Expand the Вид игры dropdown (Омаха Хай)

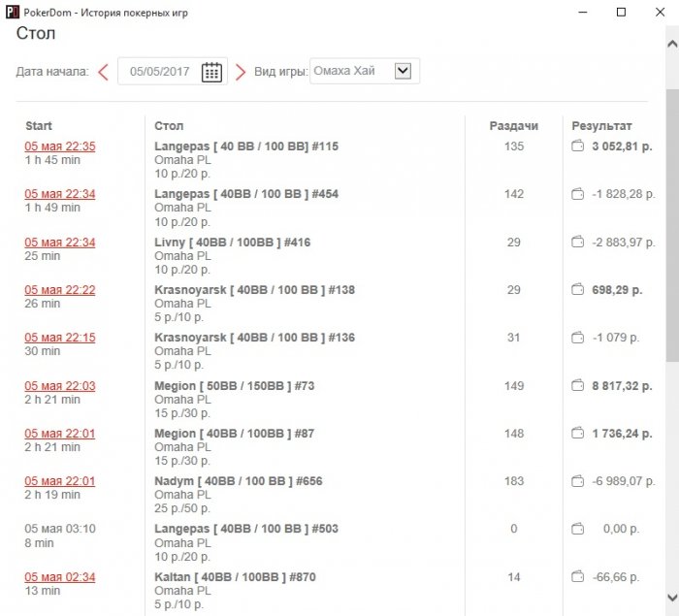(x=404, y=71)
